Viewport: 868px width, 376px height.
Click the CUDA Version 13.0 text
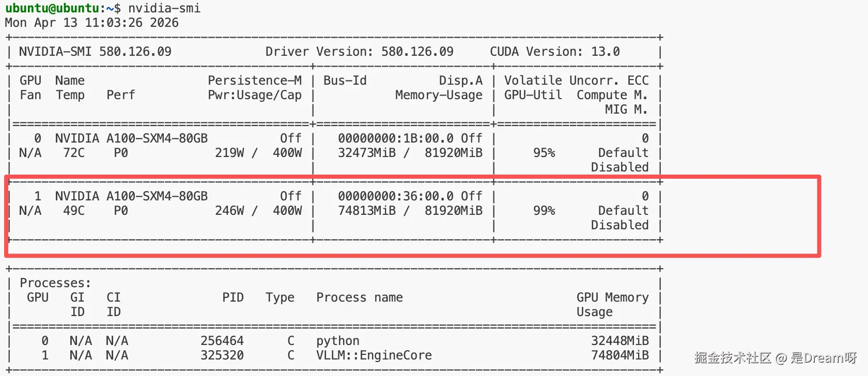point(554,52)
